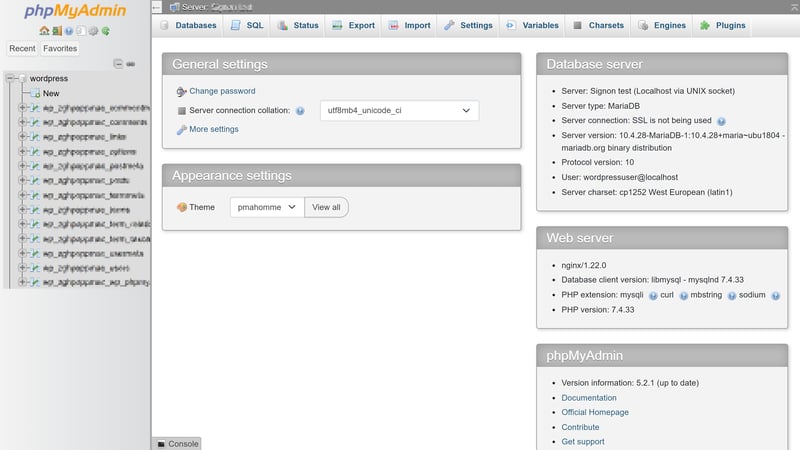Viewport: 800px width, 450px height.
Task: Reload navigation panel with green refresh icon
Action: pos(106,31)
